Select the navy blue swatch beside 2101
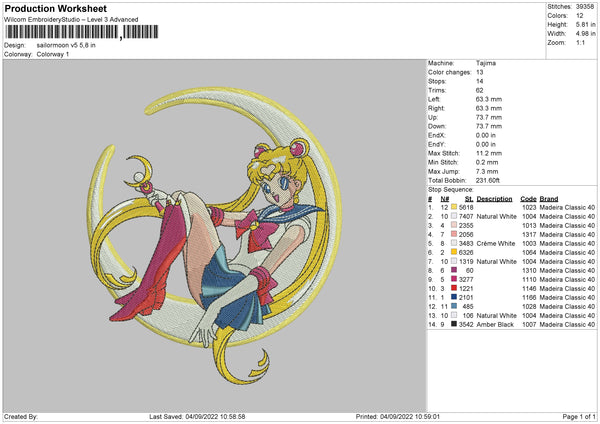The width and height of the screenshot is (600, 424). 454,297
